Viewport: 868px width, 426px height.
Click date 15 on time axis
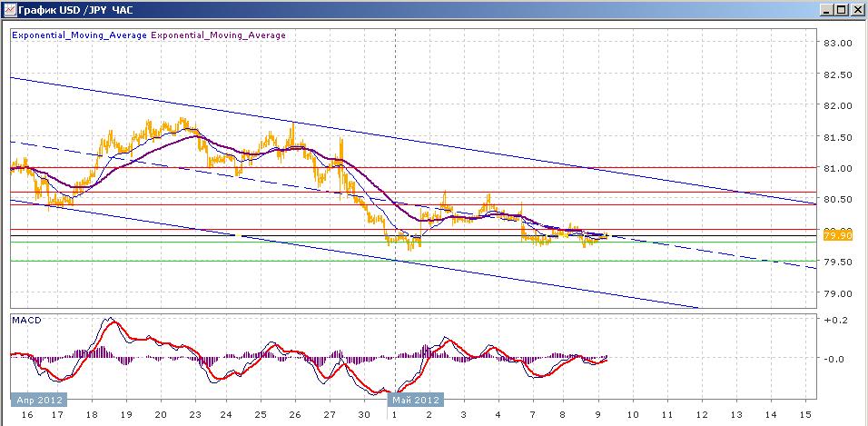pos(805,414)
